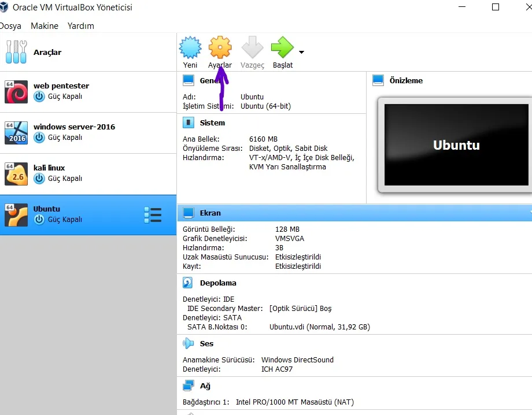Click the Sistem section chip icon

click(x=189, y=123)
